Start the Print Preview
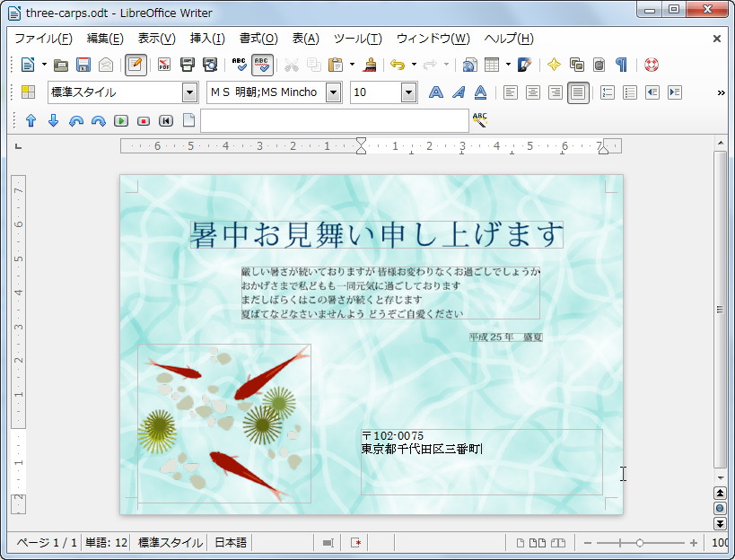The height and width of the screenshot is (560, 735). click(x=213, y=65)
